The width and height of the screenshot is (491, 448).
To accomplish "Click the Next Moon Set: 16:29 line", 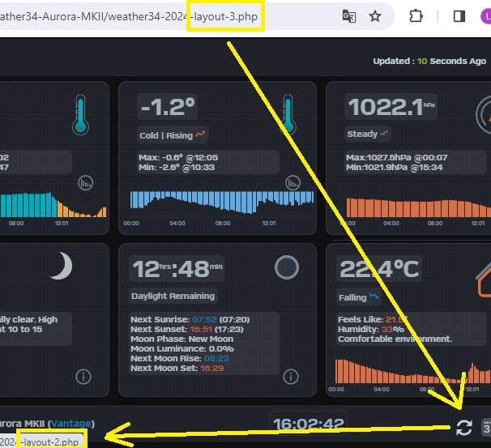I will point(177,368).
